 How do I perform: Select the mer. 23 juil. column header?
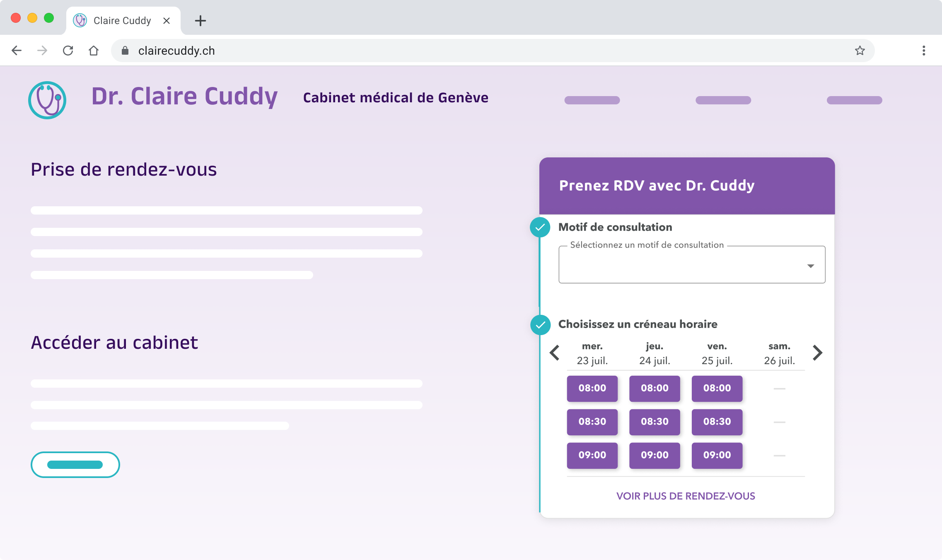[592, 353]
